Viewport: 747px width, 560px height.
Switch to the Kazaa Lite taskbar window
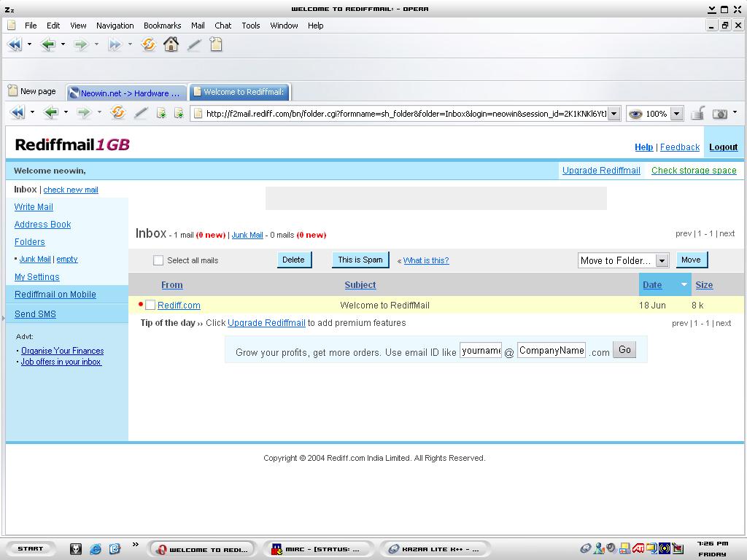(436, 549)
